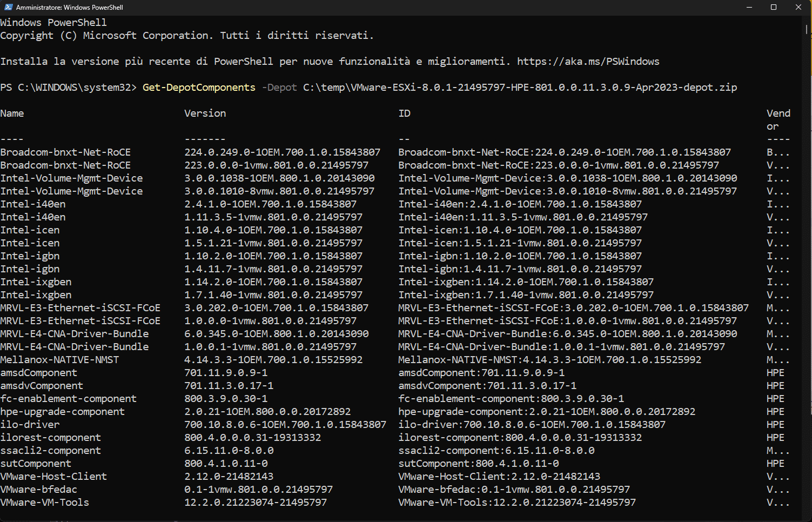This screenshot has width=812, height=522.
Task: Click the VMware-VM-Tools name entry
Action: point(44,503)
